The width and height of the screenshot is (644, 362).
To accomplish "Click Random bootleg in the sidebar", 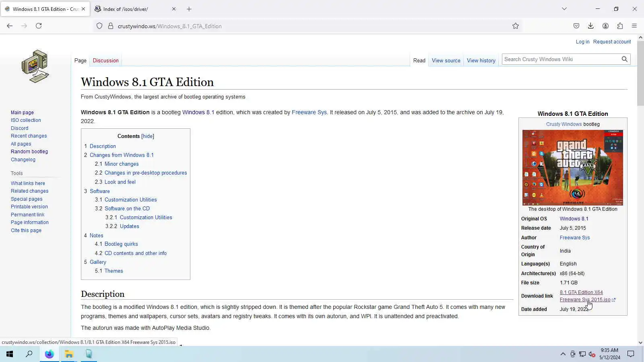I will point(29,152).
